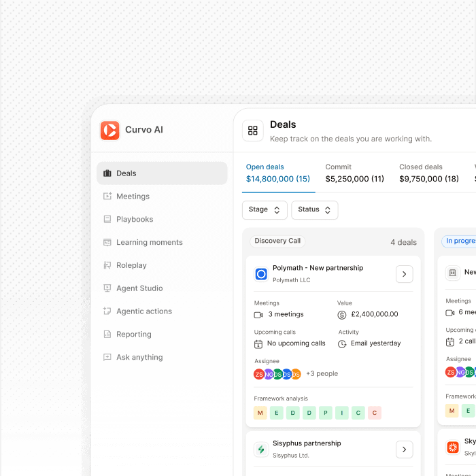The width and height of the screenshot is (476, 476).
Task: Click the dollar icon beside £2,400,000.00
Action: pos(342,315)
